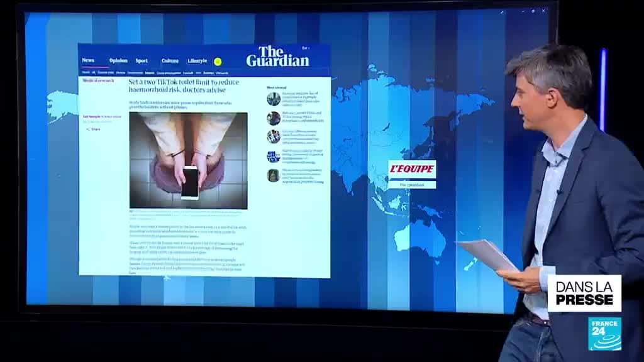The height and width of the screenshot is (362, 644).
Task: Click the pencil annotate icon on the screen's top bar
Action: click(x=502, y=12)
